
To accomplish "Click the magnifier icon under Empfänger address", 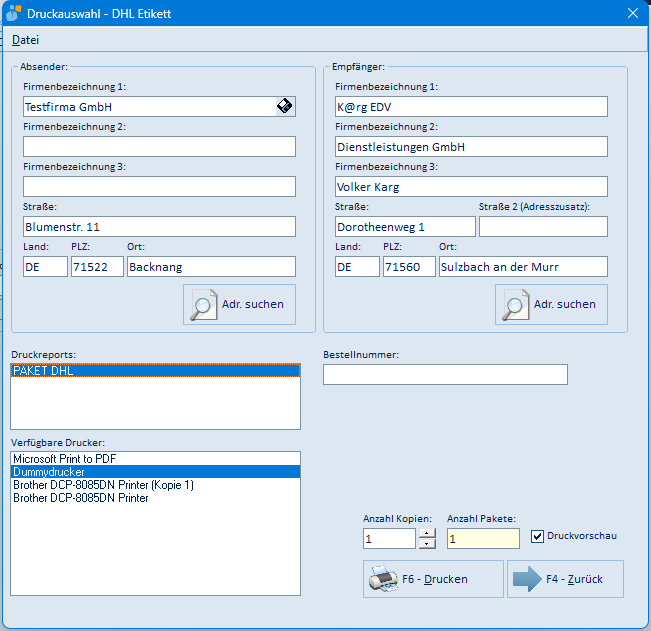I will coord(516,305).
